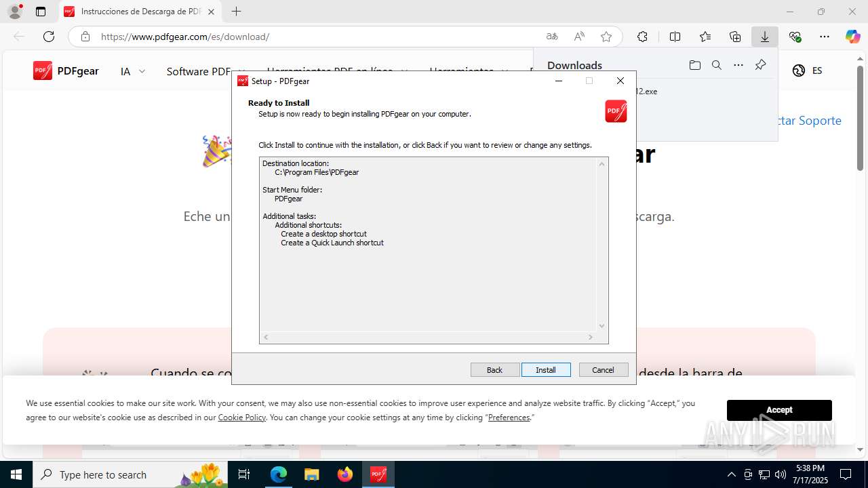The height and width of the screenshot is (488, 868).
Task: Select the Instrucciones de Descarga tab
Action: point(140,12)
